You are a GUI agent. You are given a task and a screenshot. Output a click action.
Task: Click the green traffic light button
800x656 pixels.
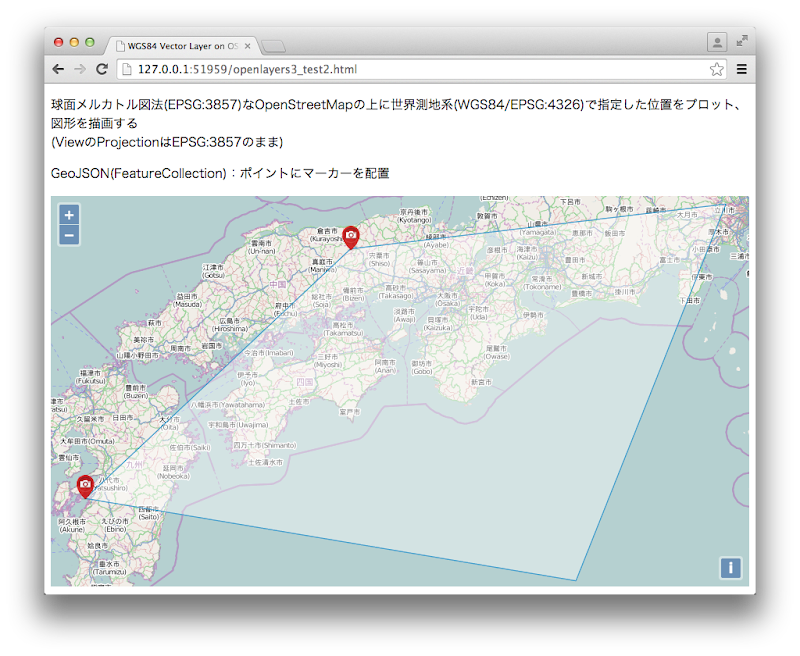coord(90,44)
